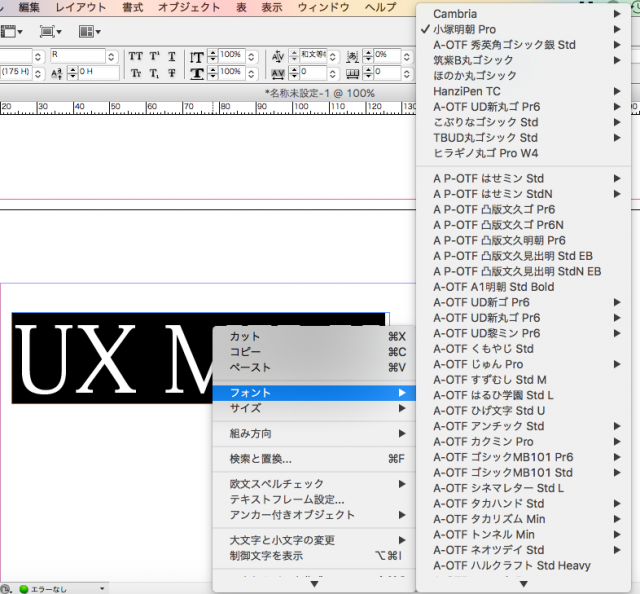Click テキストフレーム設定... in context menu
Screen dimensions: 640x594
(287, 499)
